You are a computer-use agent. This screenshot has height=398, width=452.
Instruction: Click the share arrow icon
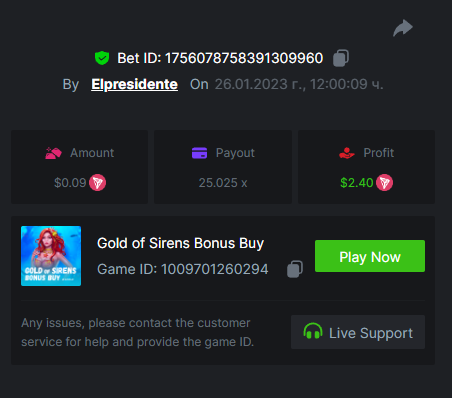point(403,28)
